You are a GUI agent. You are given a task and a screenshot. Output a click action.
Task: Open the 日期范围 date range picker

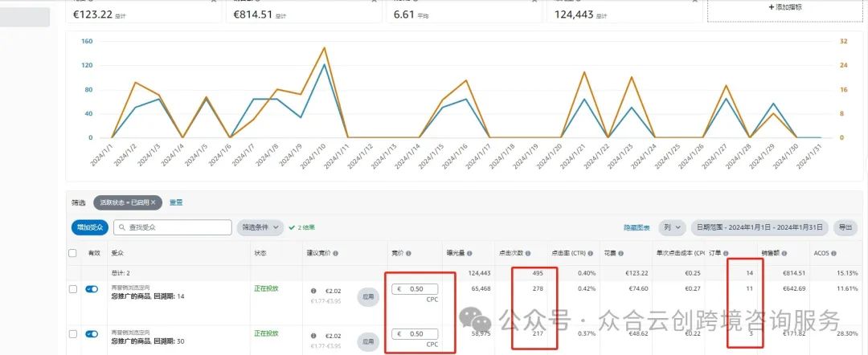pyautogui.click(x=759, y=227)
